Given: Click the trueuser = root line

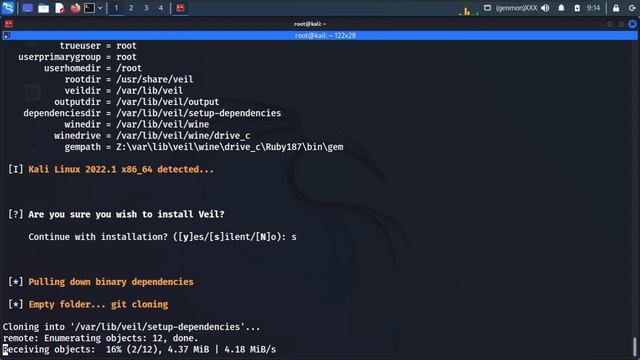Looking at the screenshot, I should 98,46.
